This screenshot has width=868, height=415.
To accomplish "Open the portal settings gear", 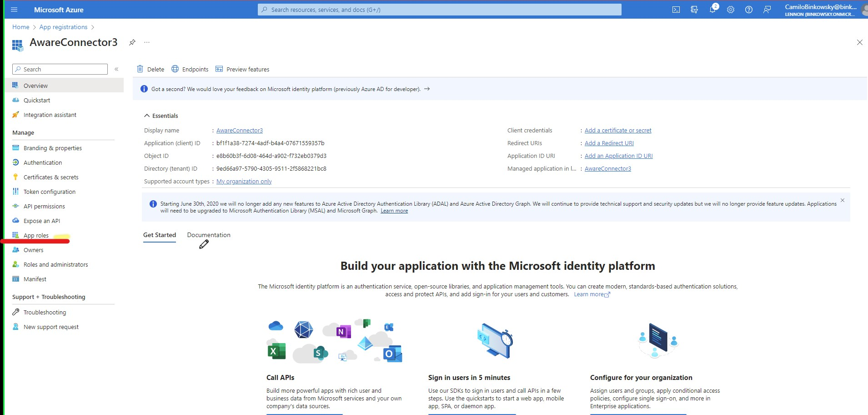I will coord(731,10).
